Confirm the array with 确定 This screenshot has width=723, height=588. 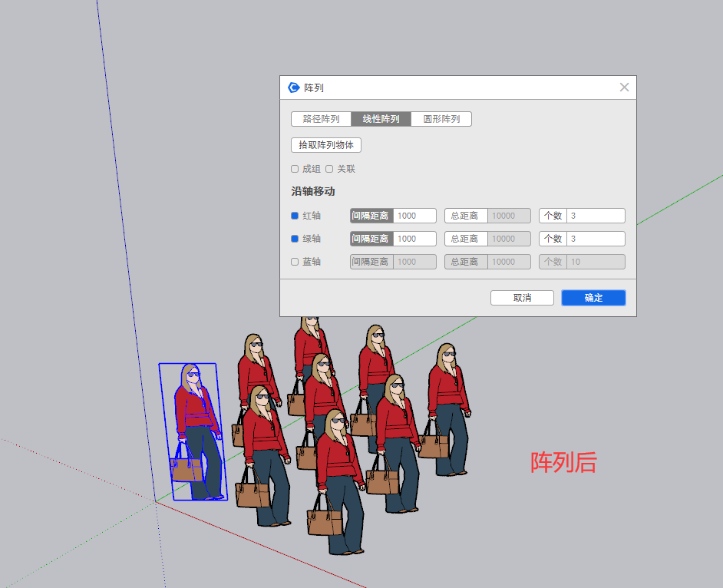pyautogui.click(x=593, y=298)
